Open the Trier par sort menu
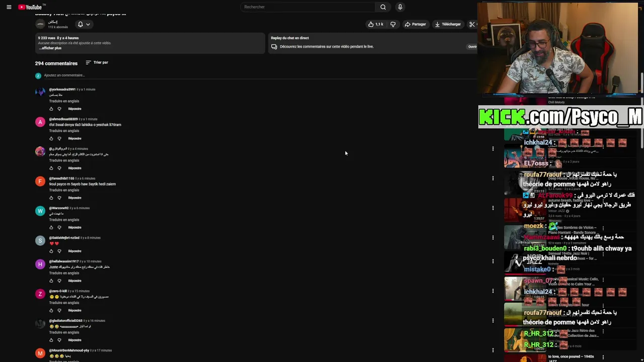The image size is (644, 362). pyautogui.click(x=97, y=62)
